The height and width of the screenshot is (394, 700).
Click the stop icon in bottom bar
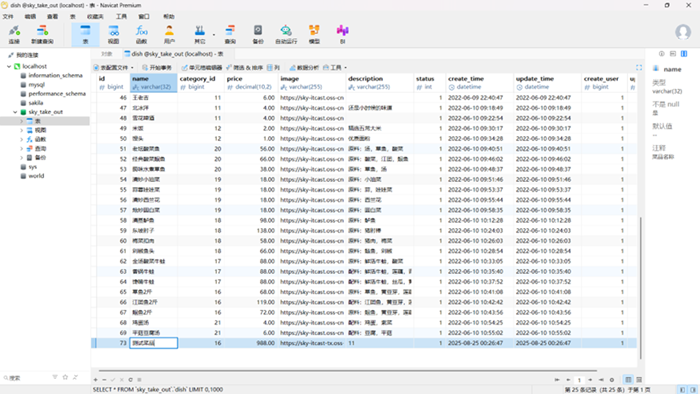click(x=139, y=380)
